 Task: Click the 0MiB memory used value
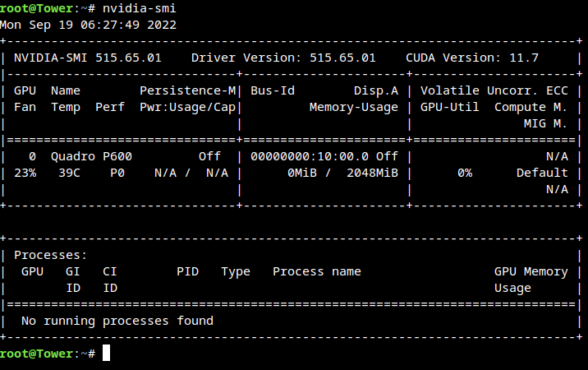click(302, 173)
